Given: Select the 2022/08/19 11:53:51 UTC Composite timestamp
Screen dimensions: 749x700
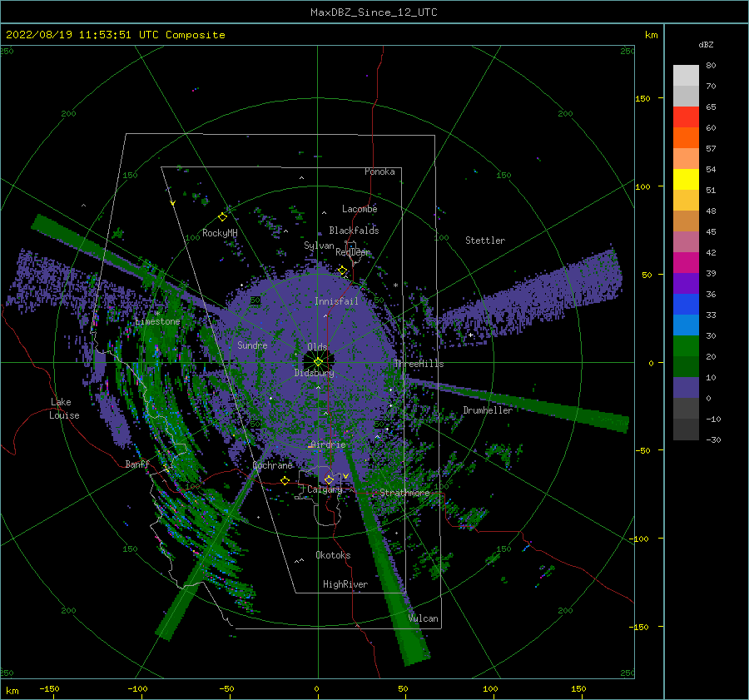Looking at the screenshot, I should tap(115, 35).
